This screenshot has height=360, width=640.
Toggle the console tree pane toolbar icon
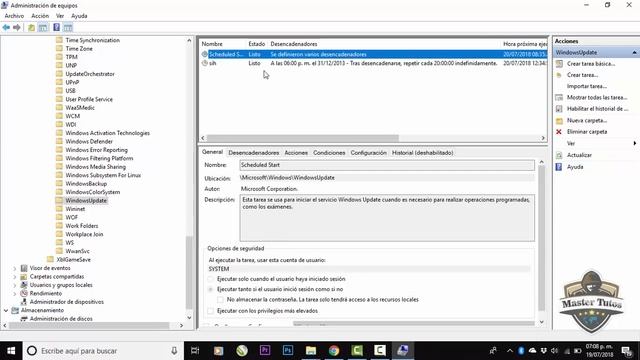pos(43,27)
